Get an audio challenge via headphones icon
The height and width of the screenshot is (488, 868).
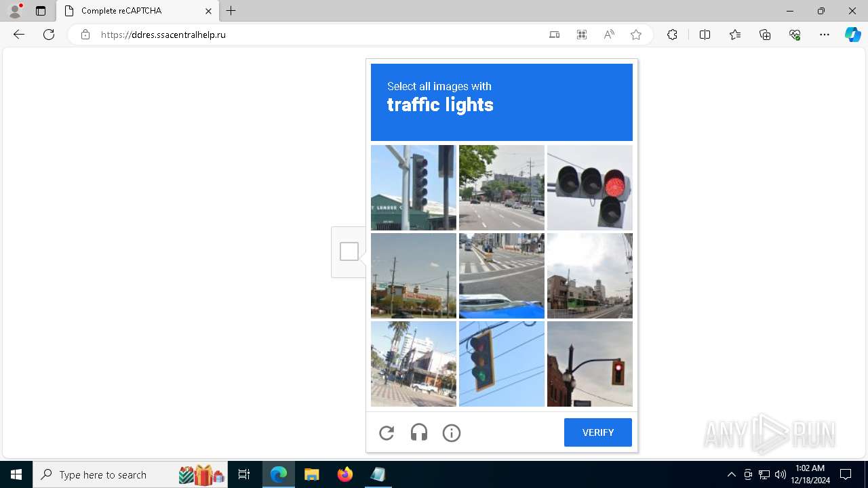click(419, 433)
